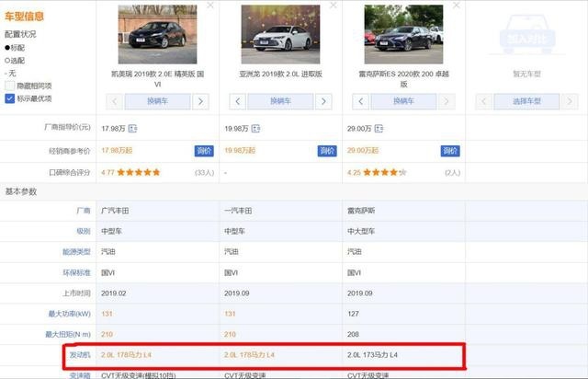Image resolution: width=588 pixels, height=379 pixels.
Task: Open price detail icon next to 29.00万
Action: click(379, 129)
